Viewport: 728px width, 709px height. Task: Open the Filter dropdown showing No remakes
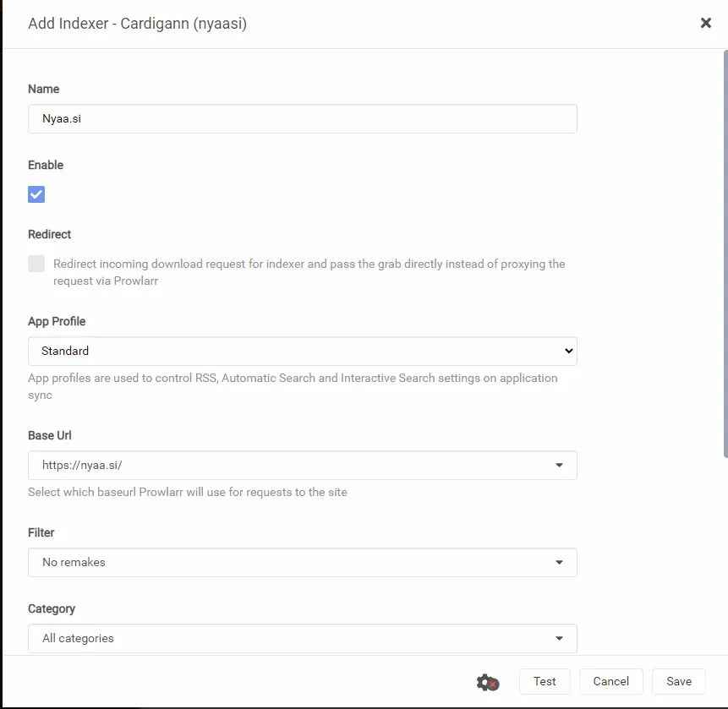(x=302, y=562)
